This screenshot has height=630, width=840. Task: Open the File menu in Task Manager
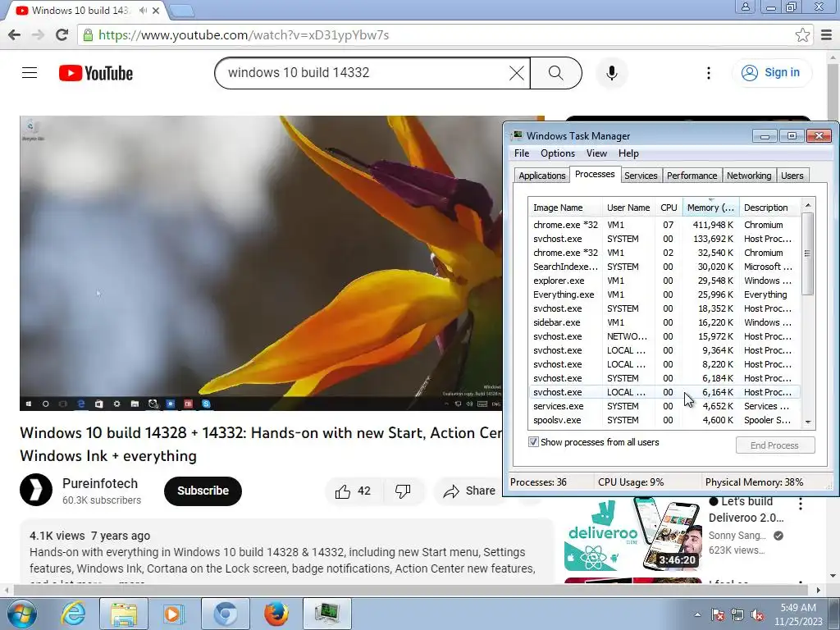click(522, 153)
